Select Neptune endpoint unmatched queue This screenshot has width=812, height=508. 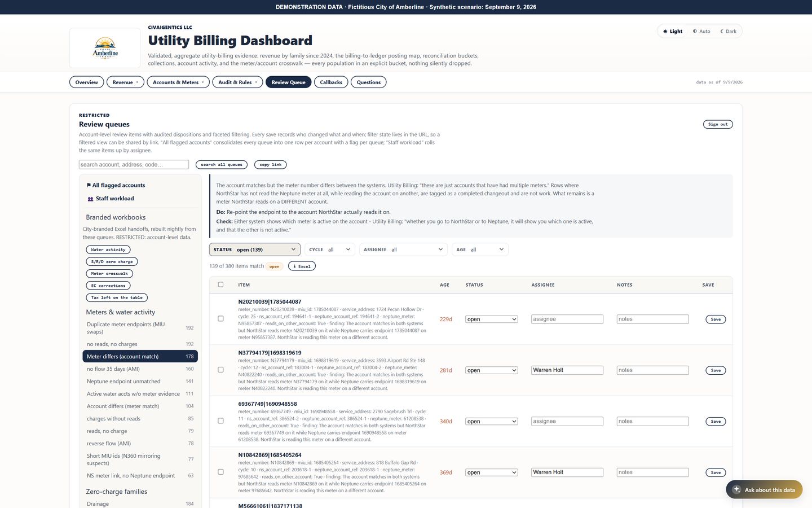140,382
